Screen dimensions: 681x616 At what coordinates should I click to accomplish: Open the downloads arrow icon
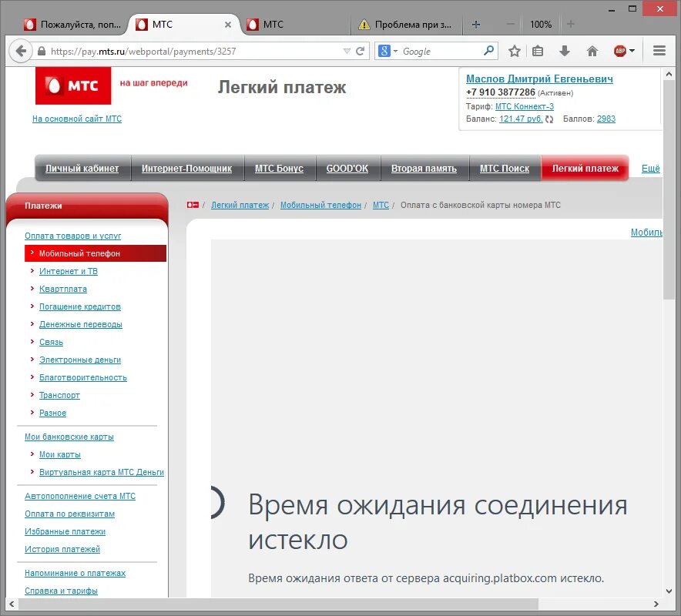564,52
